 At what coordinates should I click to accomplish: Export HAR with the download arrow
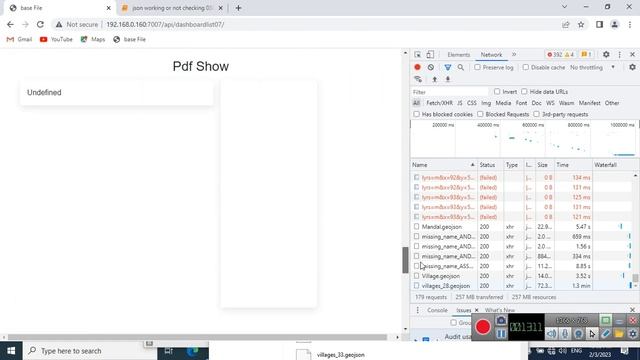[x=448, y=79]
